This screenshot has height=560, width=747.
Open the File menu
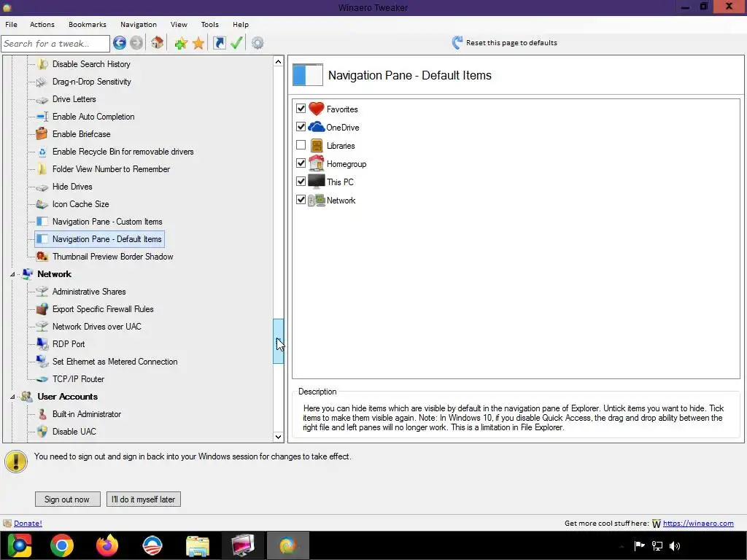(x=11, y=24)
